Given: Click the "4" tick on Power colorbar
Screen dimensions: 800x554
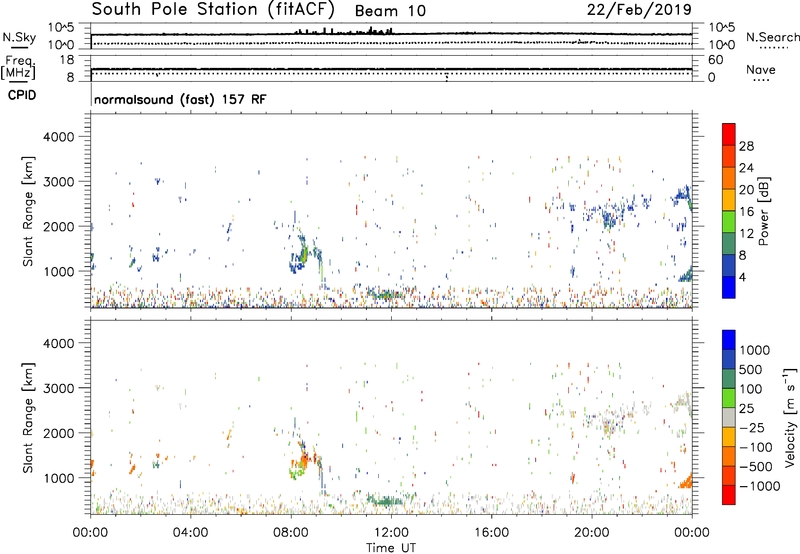Looking at the screenshot, I should (742, 278).
